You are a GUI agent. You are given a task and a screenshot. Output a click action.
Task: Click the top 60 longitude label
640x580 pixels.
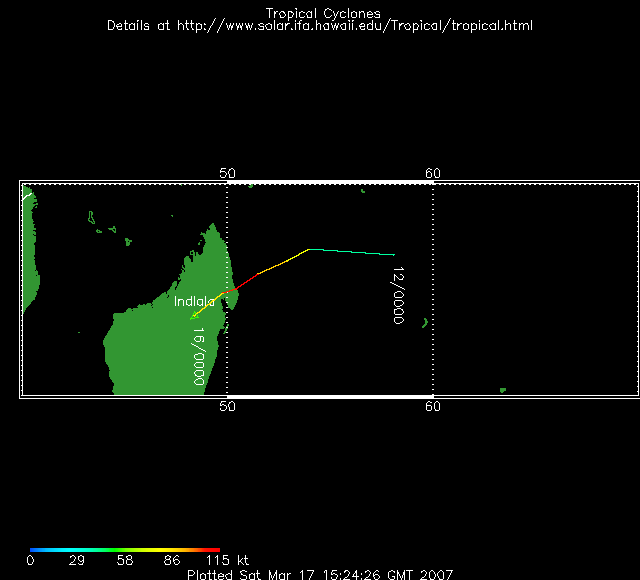coord(432,173)
